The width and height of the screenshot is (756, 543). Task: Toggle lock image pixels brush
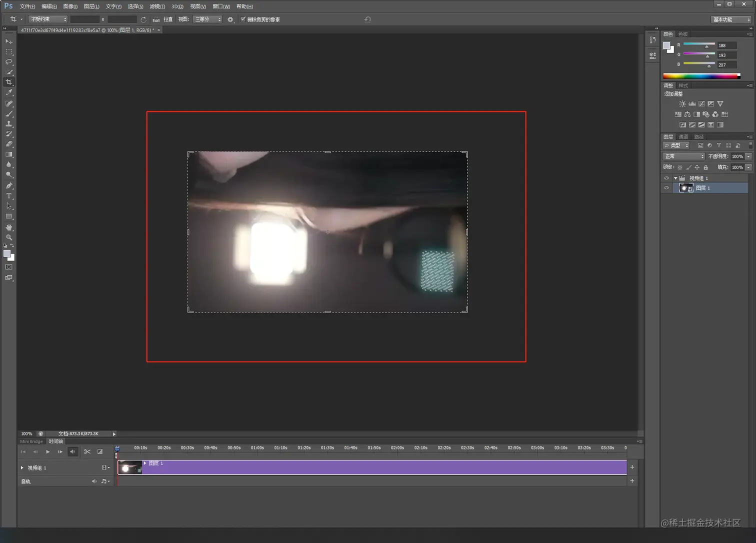tap(688, 167)
